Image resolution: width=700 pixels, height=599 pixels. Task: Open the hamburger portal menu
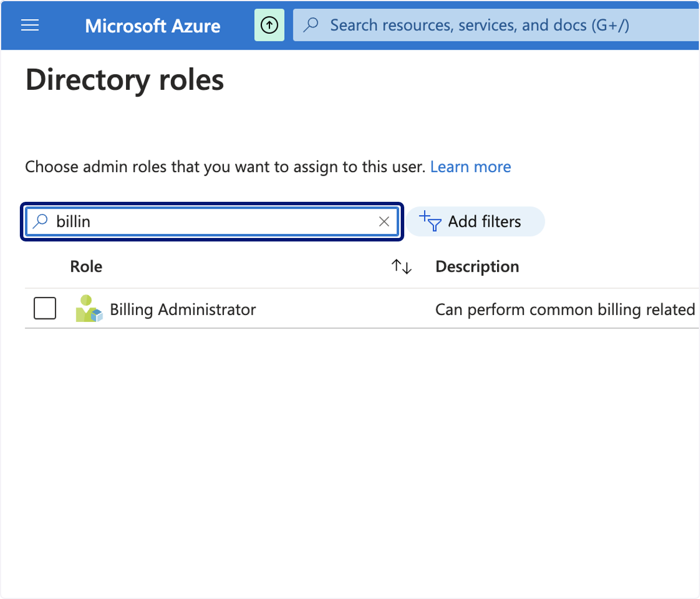pyautogui.click(x=30, y=25)
